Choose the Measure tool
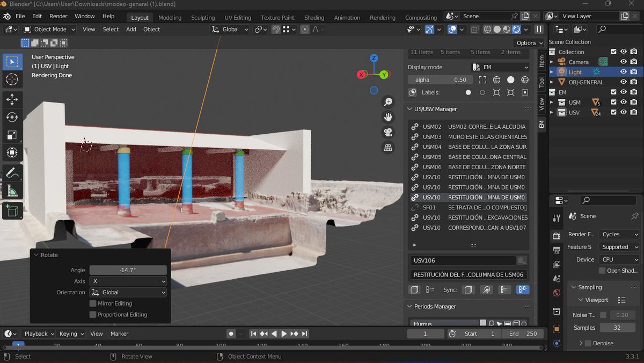Image resolution: width=644 pixels, height=363 pixels. click(x=12, y=191)
